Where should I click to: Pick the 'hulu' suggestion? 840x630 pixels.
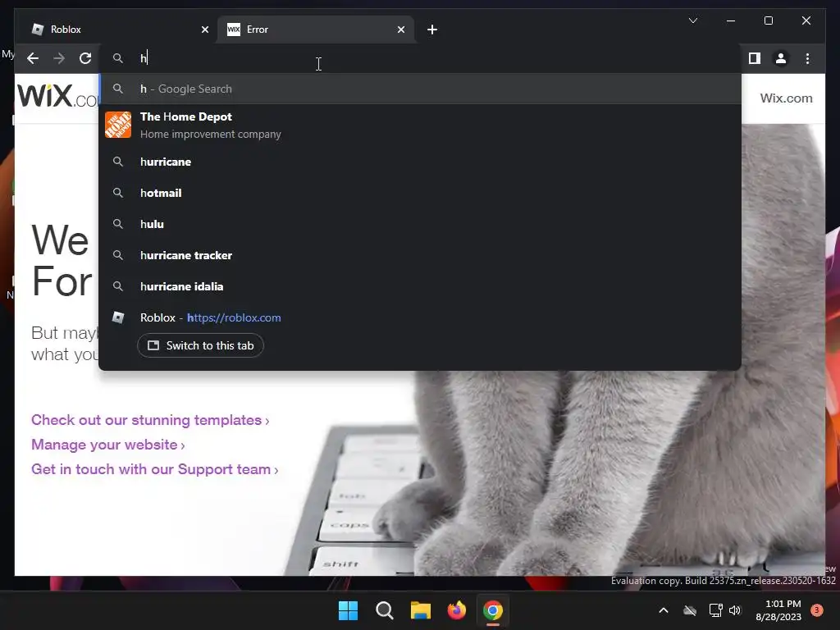click(420, 224)
